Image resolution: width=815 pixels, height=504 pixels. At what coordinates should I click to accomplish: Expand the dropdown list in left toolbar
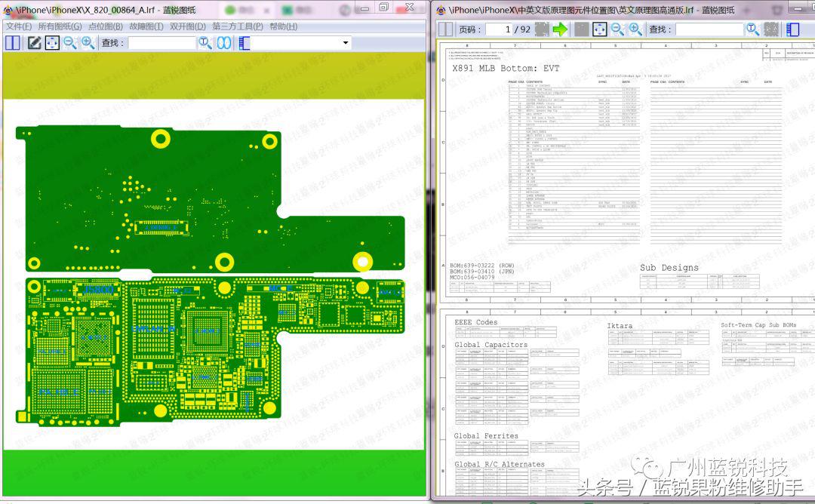click(346, 43)
